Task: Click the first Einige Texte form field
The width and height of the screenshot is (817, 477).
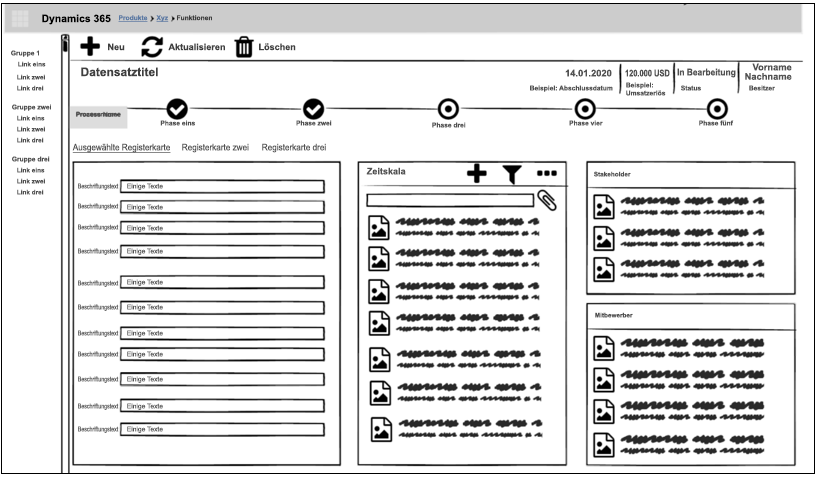Action: [x=222, y=186]
